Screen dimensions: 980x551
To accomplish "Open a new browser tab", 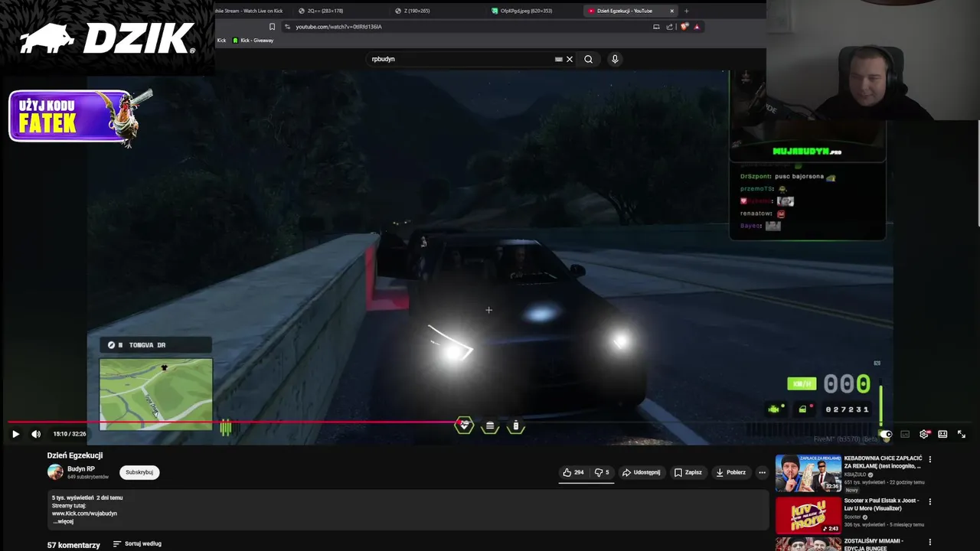I will coord(686,11).
